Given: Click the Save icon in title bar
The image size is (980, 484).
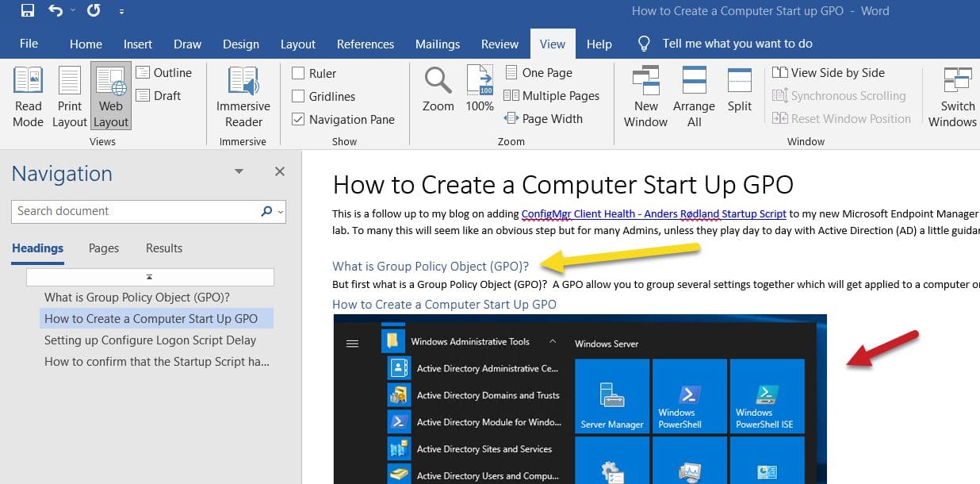Looking at the screenshot, I should click(28, 11).
